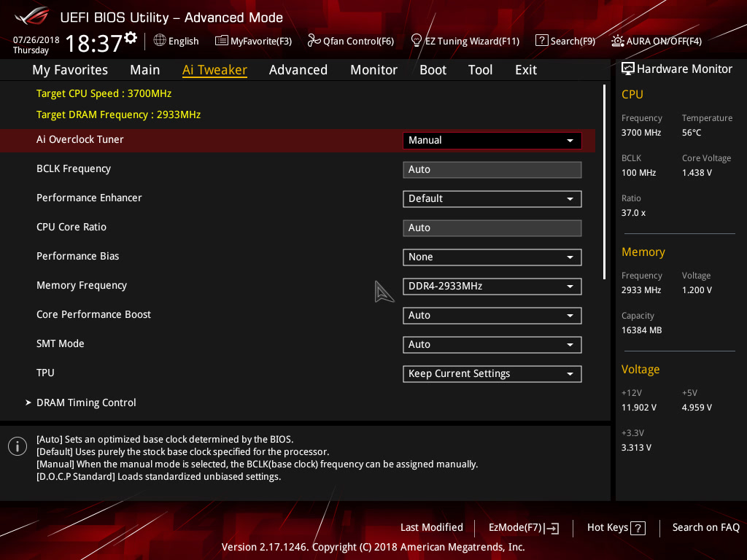
Task: Click the Performance Bias label
Action: (77, 256)
